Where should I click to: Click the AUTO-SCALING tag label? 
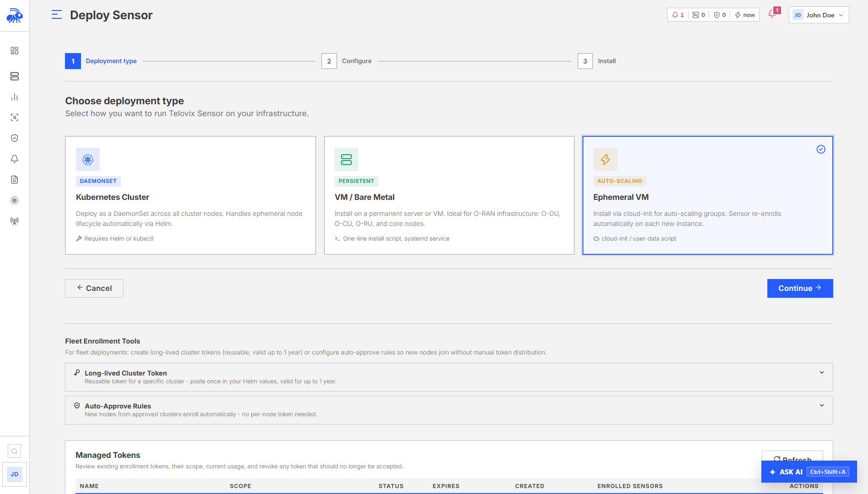[x=620, y=181]
